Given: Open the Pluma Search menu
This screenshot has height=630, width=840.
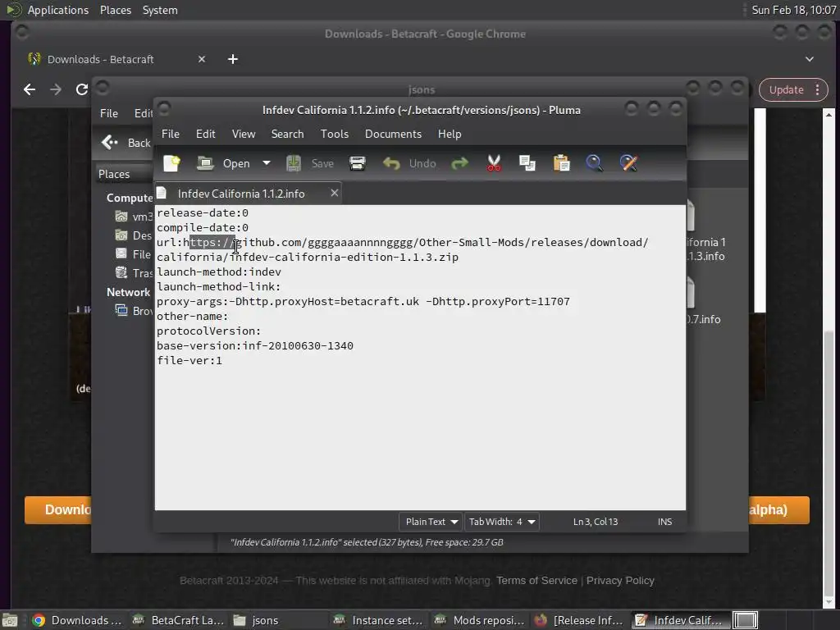Looking at the screenshot, I should [x=287, y=134].
